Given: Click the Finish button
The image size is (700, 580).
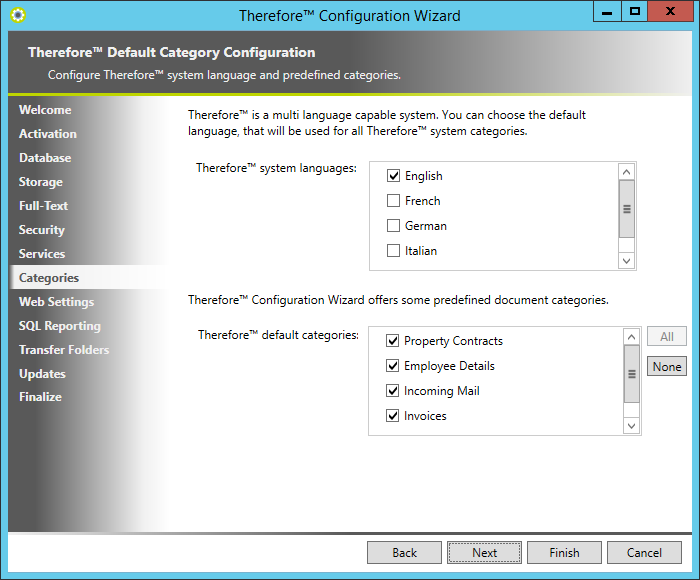Looking at the screenshot, I should [564, 553].
